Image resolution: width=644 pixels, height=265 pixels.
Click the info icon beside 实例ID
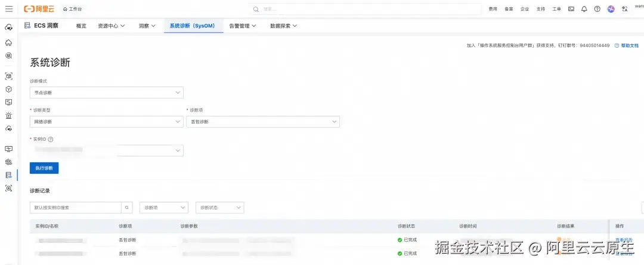[51, 139]
